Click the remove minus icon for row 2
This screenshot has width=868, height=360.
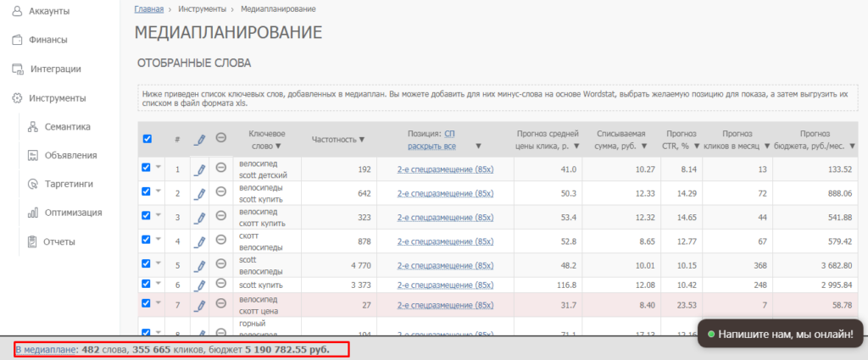220,193
